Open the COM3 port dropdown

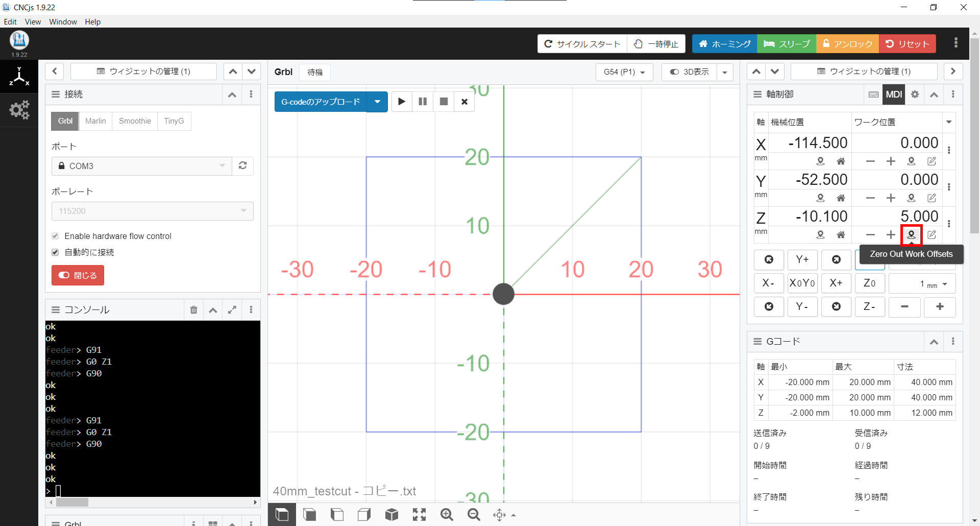[142, 165]
